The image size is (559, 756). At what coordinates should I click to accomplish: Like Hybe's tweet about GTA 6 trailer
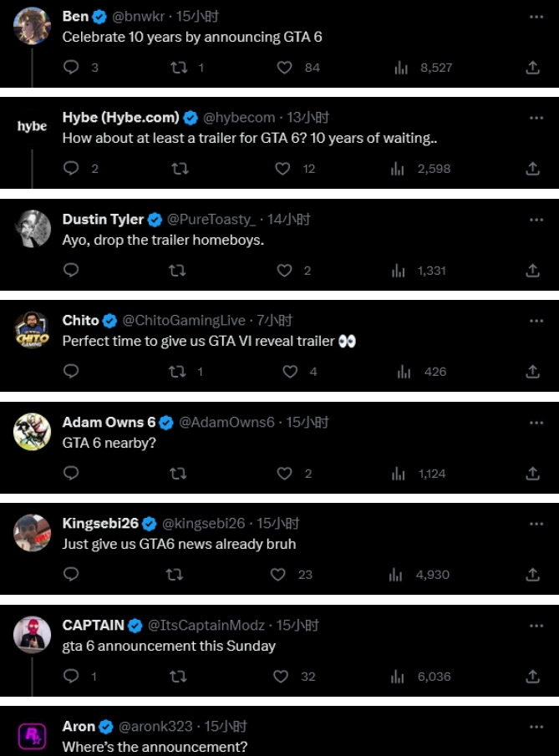[x=283, y=169]
